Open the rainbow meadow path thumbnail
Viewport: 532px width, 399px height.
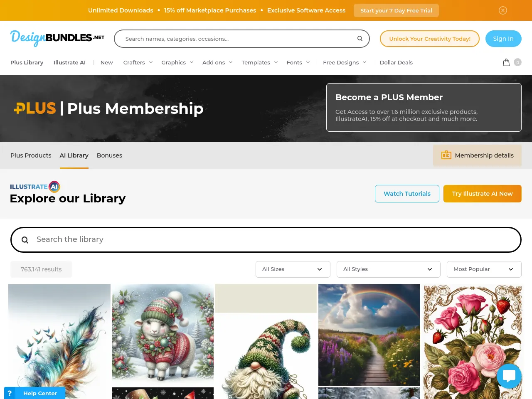tap(369, 335)
